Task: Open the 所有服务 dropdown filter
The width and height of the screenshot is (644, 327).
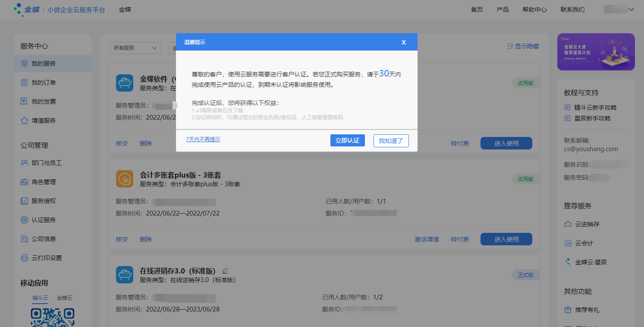Action: coord(135,48)
